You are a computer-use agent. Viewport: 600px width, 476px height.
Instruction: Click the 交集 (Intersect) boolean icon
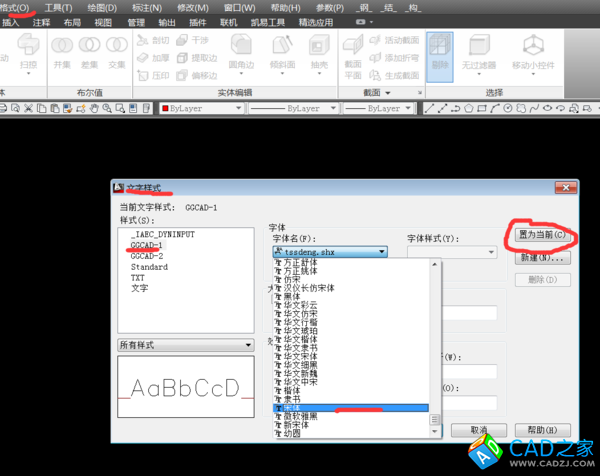point(116,49)
